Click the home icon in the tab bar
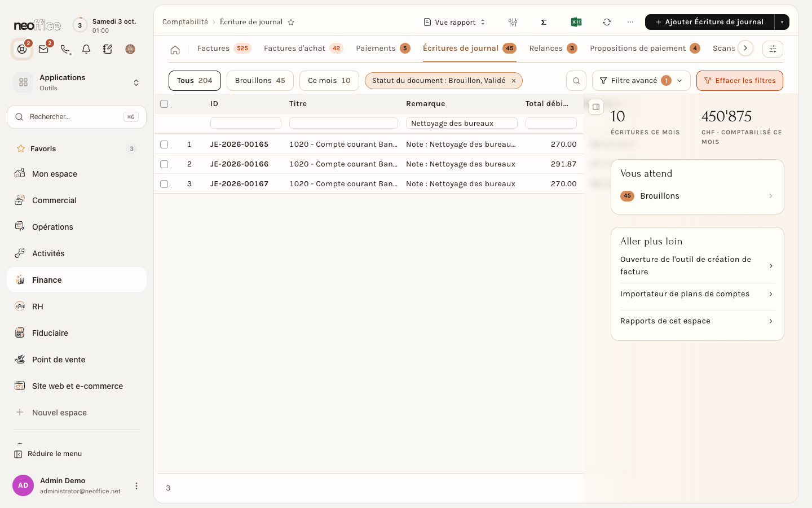This screenshot has height=508, width=812. pyautogui.click(x=175, y=50)
